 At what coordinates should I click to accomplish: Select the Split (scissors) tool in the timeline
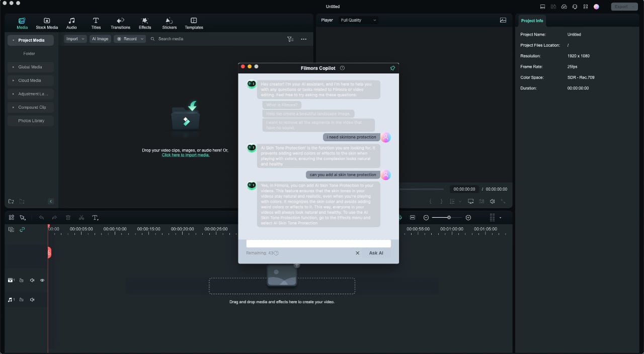point(82,217)
